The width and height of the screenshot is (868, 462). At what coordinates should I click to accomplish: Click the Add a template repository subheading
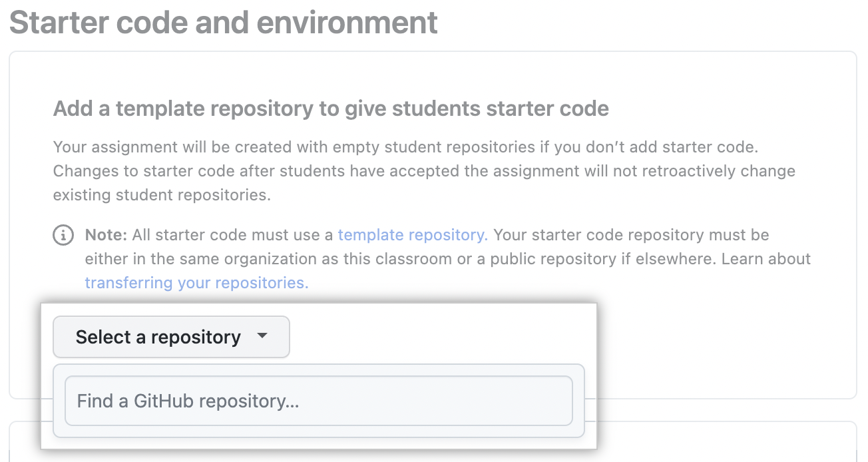(331, 109)
